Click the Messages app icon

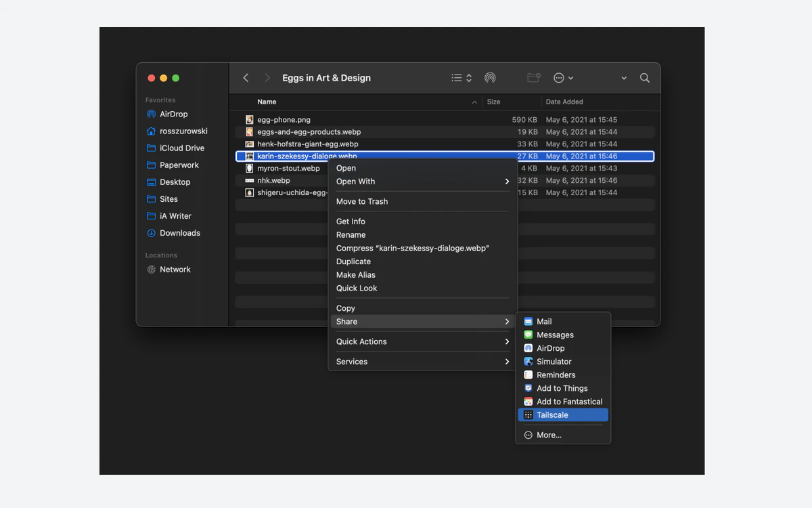point(528,335)
